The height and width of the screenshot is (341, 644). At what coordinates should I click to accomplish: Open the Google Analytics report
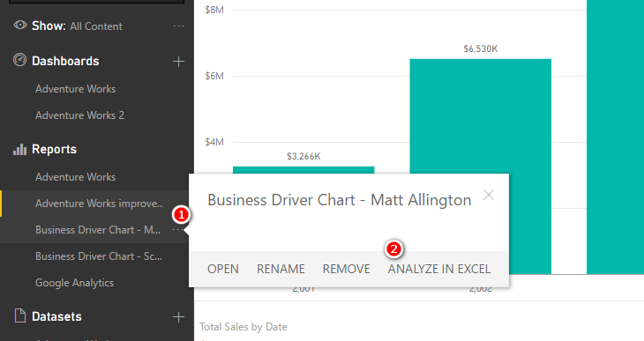point(74,283)
